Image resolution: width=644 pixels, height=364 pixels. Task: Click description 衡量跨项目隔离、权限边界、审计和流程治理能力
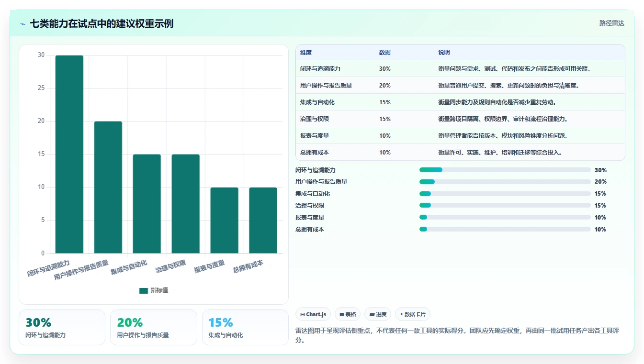(503, 119)
